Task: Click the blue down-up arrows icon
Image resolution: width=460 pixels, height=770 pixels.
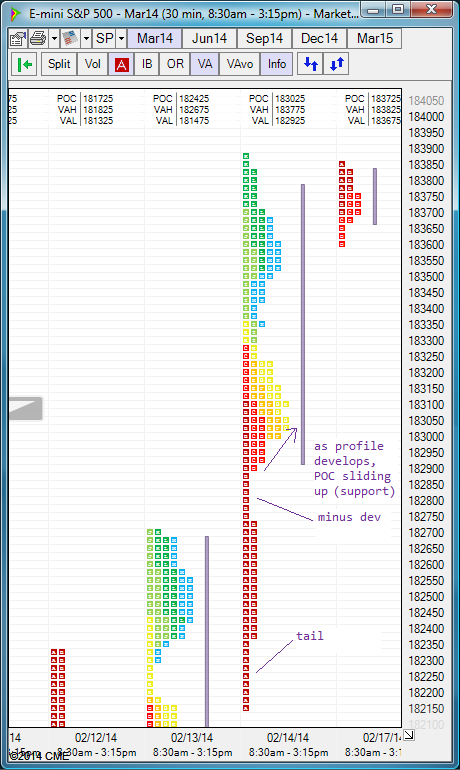Action: pos(310,64)
